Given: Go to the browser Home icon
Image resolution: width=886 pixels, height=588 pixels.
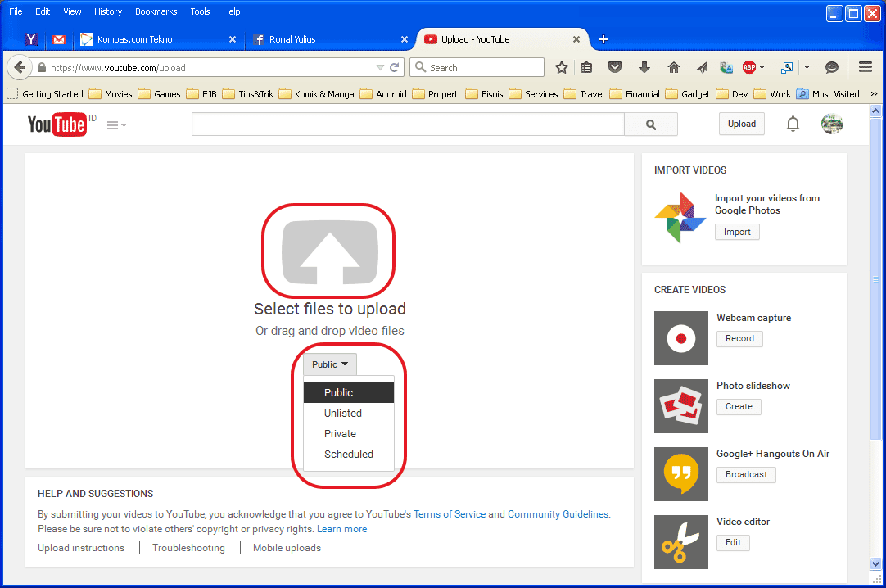Looking at the screenshot, I should point(674,68).
